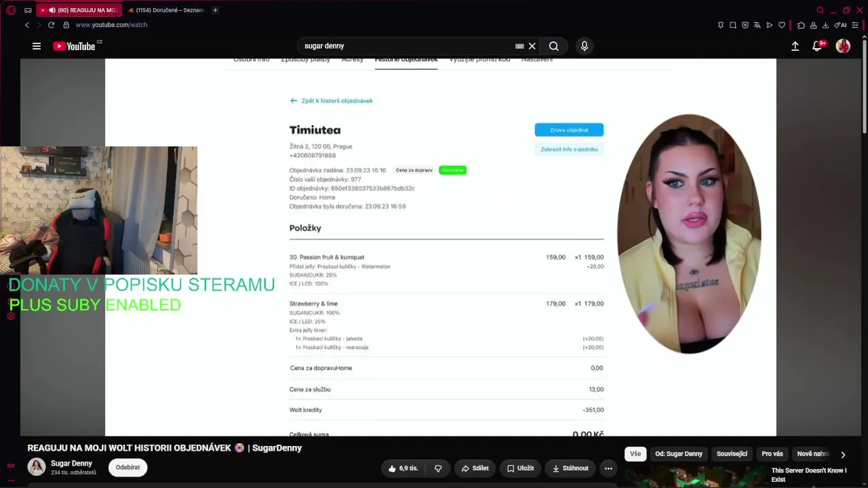The width and height of the screenshot is (868, 488).
Task: Take a snapshot with the toolbar capture icon
Action: click(733, 25)
